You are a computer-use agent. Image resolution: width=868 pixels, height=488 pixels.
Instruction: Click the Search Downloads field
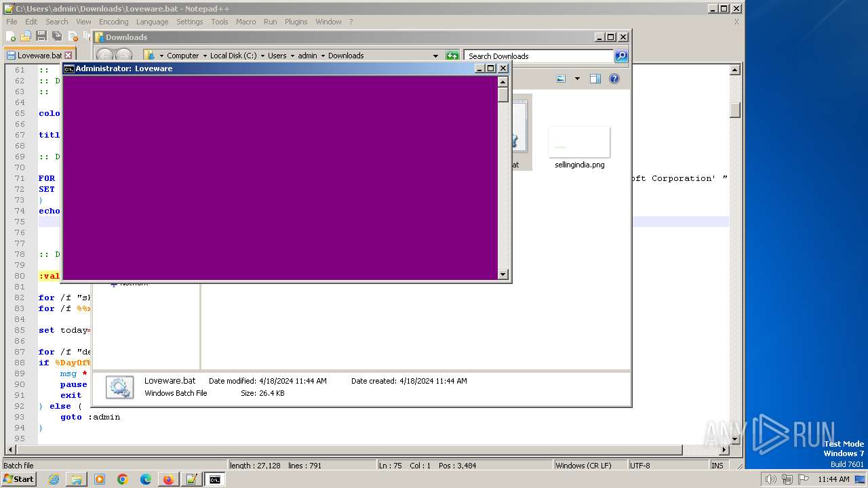[x=539, y=56]
